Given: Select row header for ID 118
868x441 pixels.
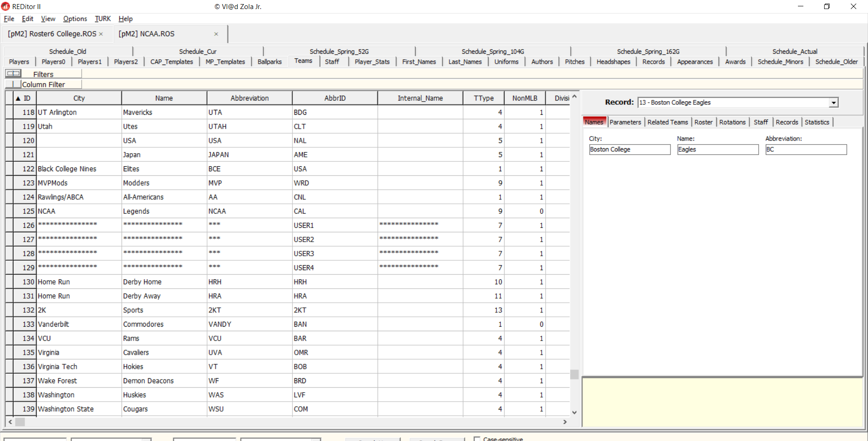Looking at the screenshot, I should [9, 112].
